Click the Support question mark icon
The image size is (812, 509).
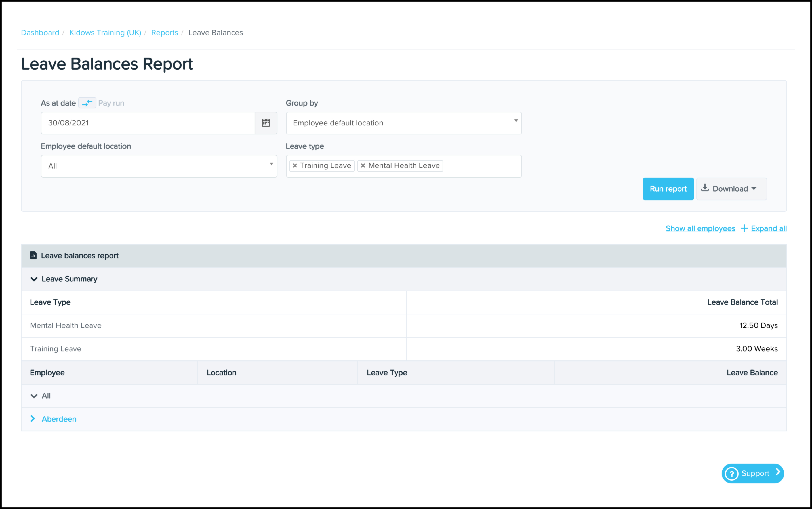(731, 474)
